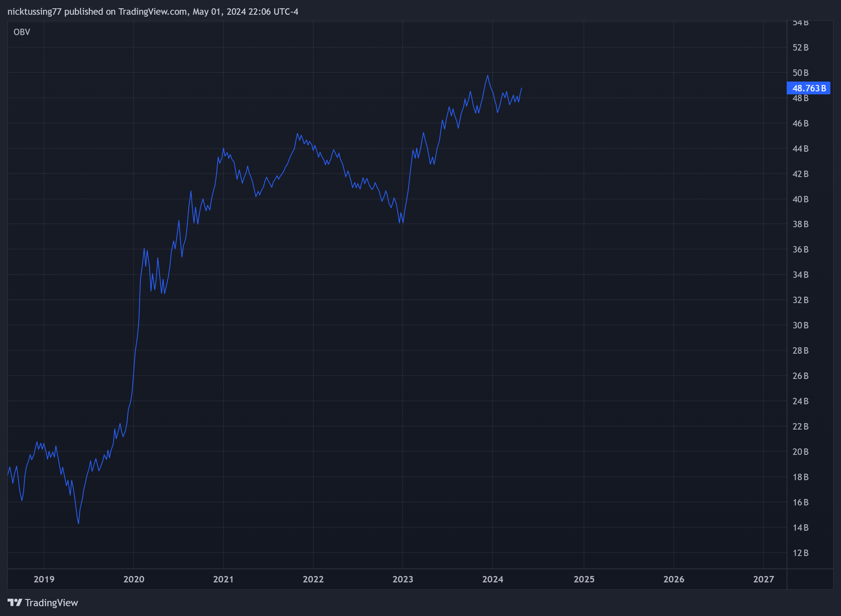The image size is (841, 616).
Task: Click the 2026 label on time axis
Action: tap(674, 579)
